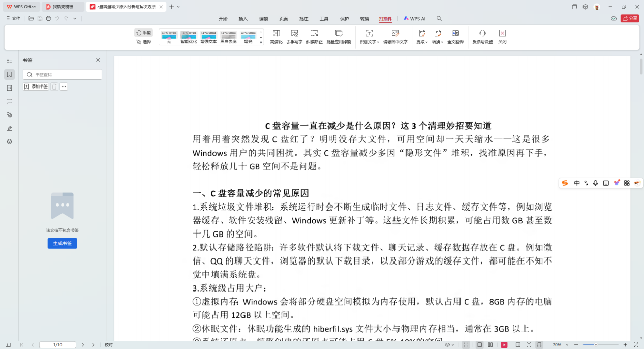Open the outline panel icon in sidebar
This screenshot has height=349, width=644.
coord(9,61)
